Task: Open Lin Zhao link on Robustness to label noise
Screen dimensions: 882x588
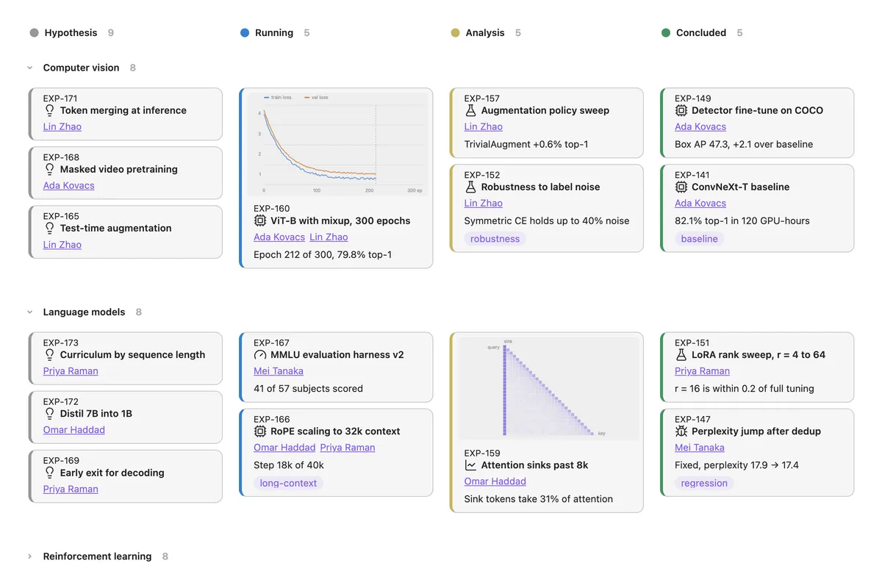Action: click(x=484, y=203)
